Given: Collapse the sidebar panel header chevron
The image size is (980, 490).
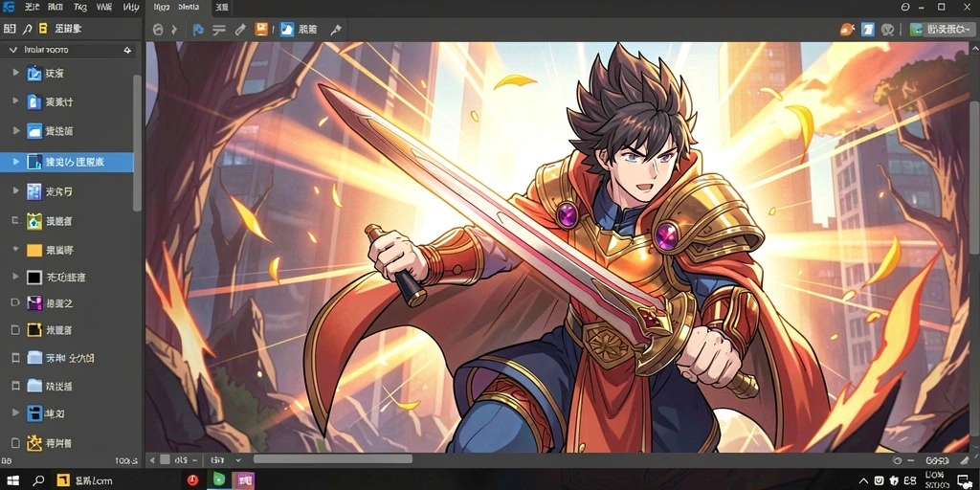Looking at the screenshot, I should pos(13,50).
